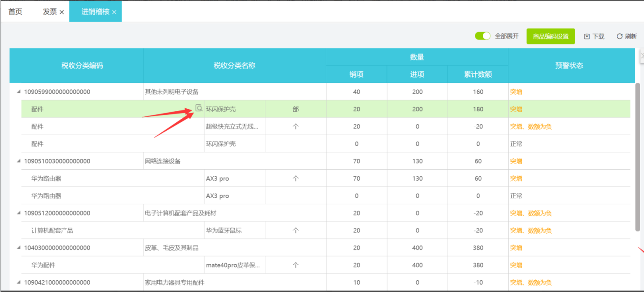
Task: Click the detail view icon beside 环闪保护壳
Action: [199, 108]
